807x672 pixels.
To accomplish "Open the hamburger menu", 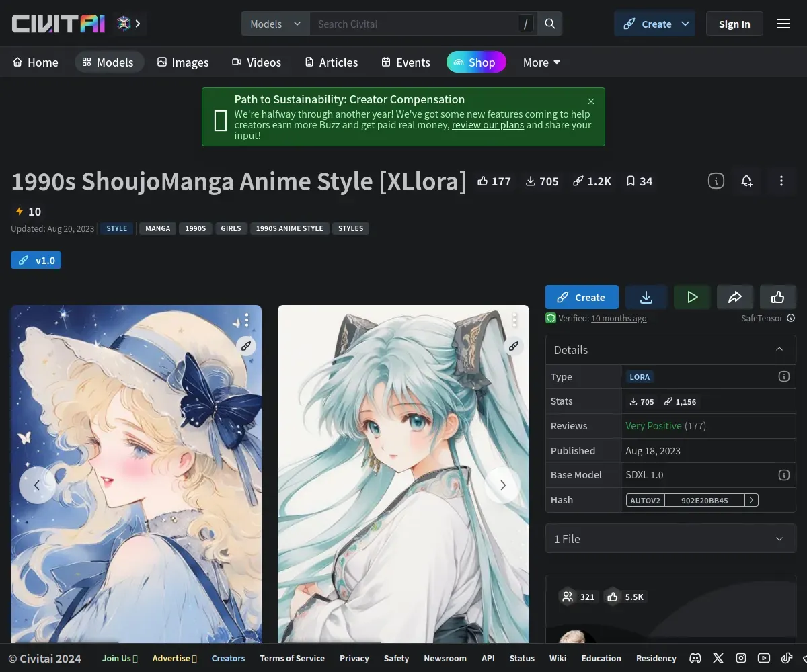I will 783,24.
